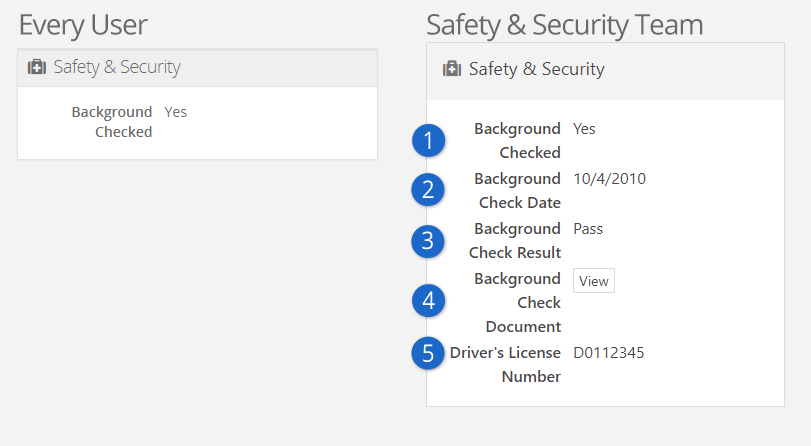Click the Background Checked label in Every User panel

(112, 122)
